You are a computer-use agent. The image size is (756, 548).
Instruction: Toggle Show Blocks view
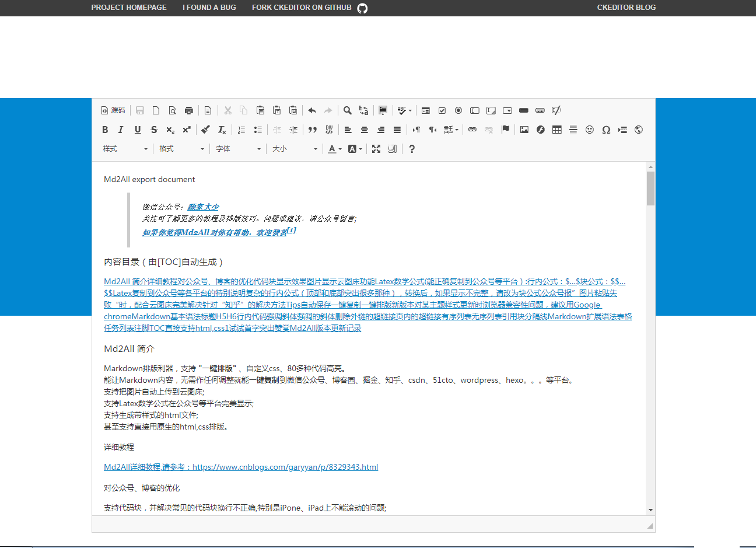(x=393, y=149)
